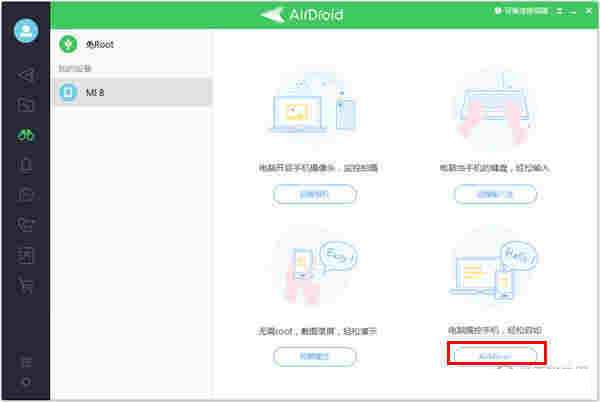Click the help link in the title bar

pos(521,11)
